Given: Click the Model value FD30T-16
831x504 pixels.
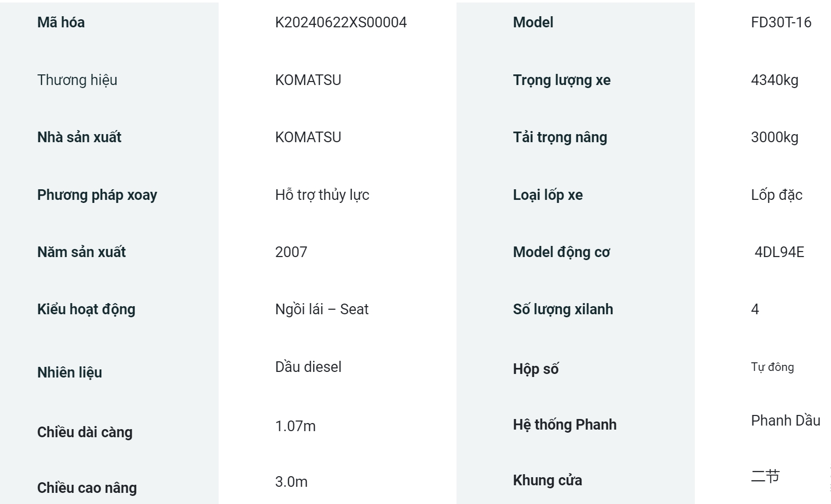Looking at the screenshot, I should click(x=781, y=22).
